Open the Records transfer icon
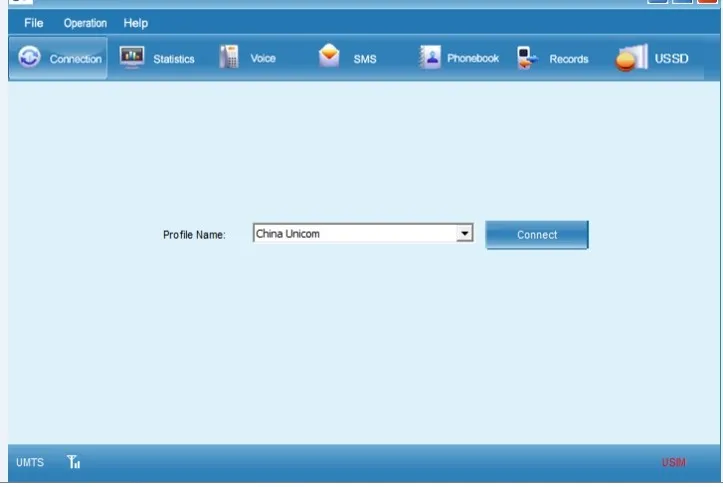The width and height of the screenshot is (723, 487). (x=527, y=58)
